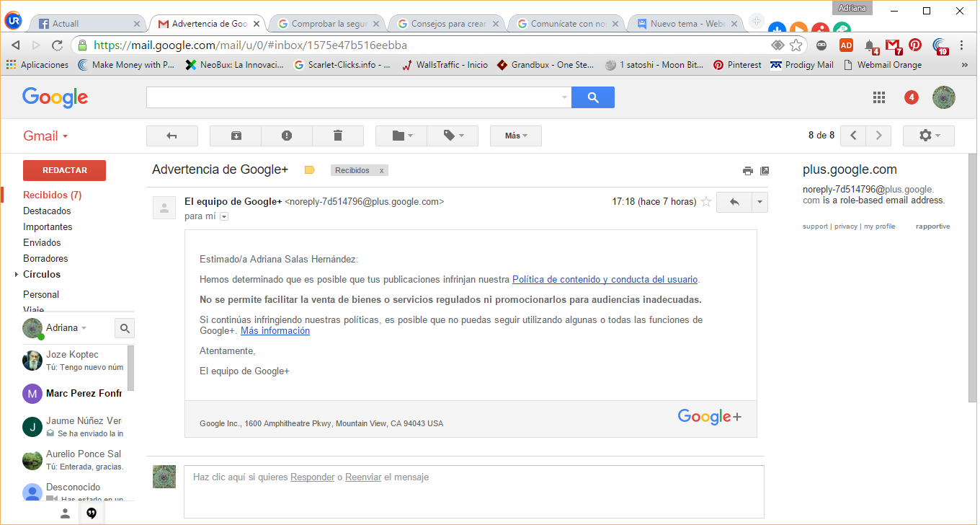The image size is (980, 525).
Task: Open the Google apps grid
Action: 879,97
